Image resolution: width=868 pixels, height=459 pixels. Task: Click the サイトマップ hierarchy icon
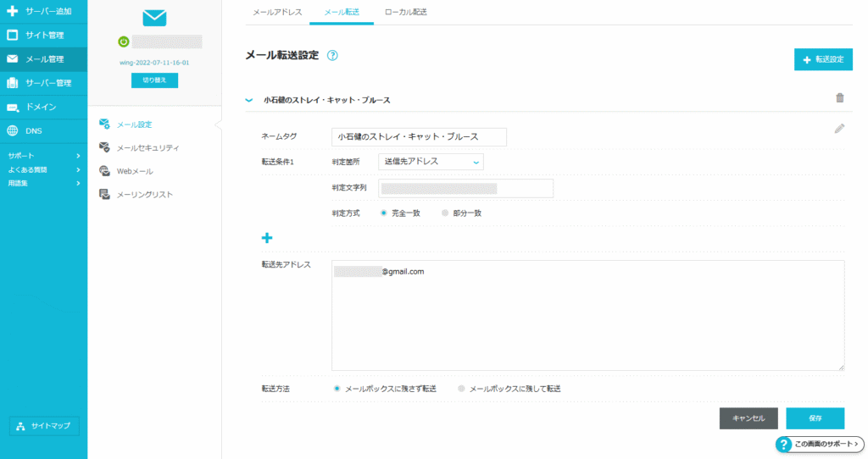(20, 426)
